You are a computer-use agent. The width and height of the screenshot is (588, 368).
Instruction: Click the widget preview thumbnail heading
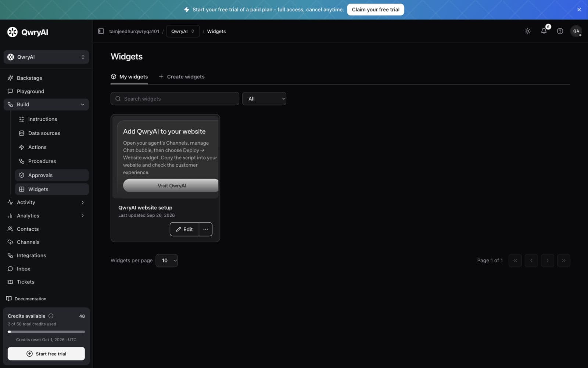(164, 131)
